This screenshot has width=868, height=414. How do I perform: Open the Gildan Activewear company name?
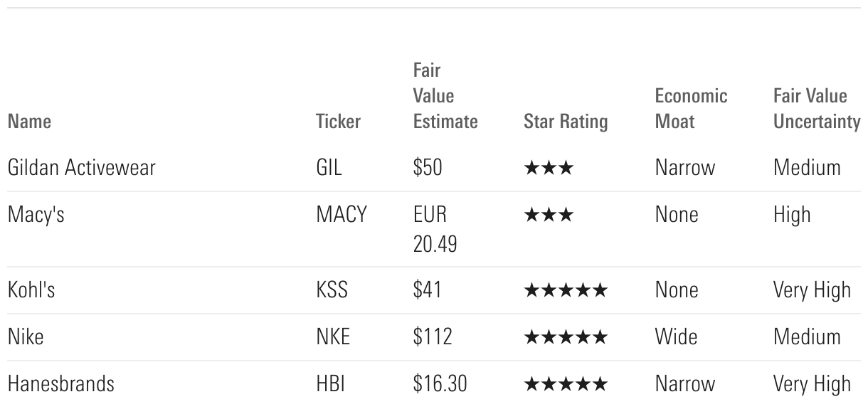click(81, 168)
